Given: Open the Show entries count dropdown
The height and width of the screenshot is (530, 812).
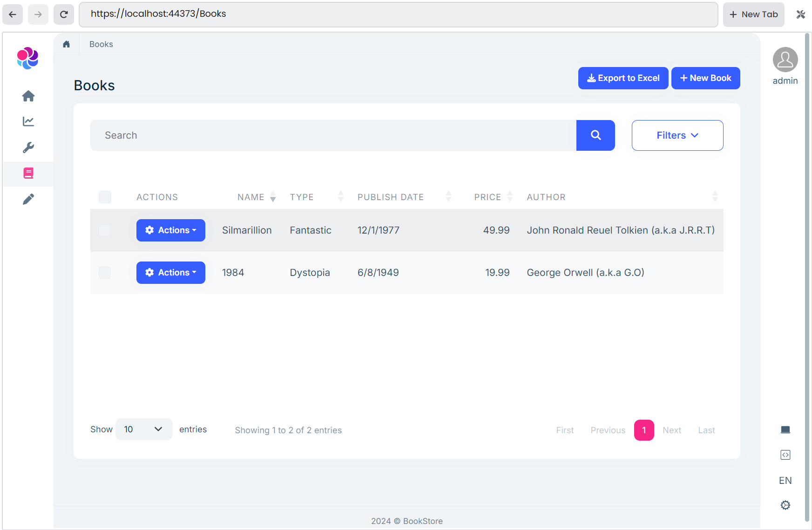Looking at the screenshot, I should click(143, 429).
